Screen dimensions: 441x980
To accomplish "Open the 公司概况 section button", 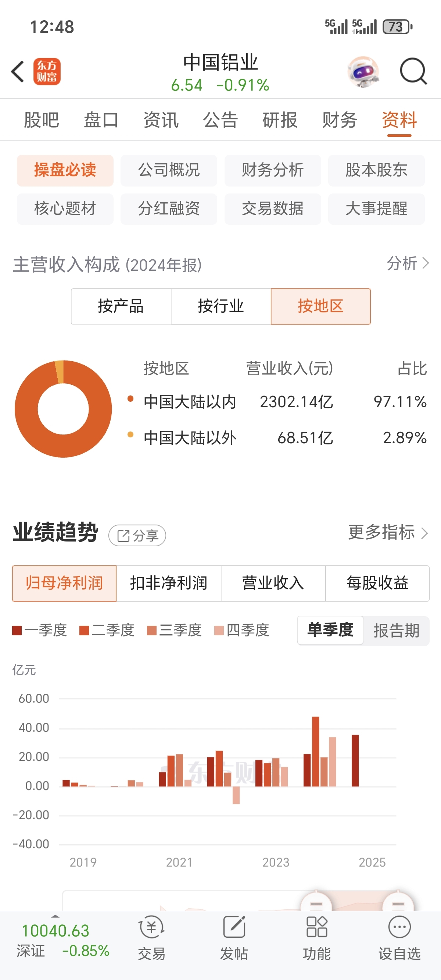I will pos(169,170).
